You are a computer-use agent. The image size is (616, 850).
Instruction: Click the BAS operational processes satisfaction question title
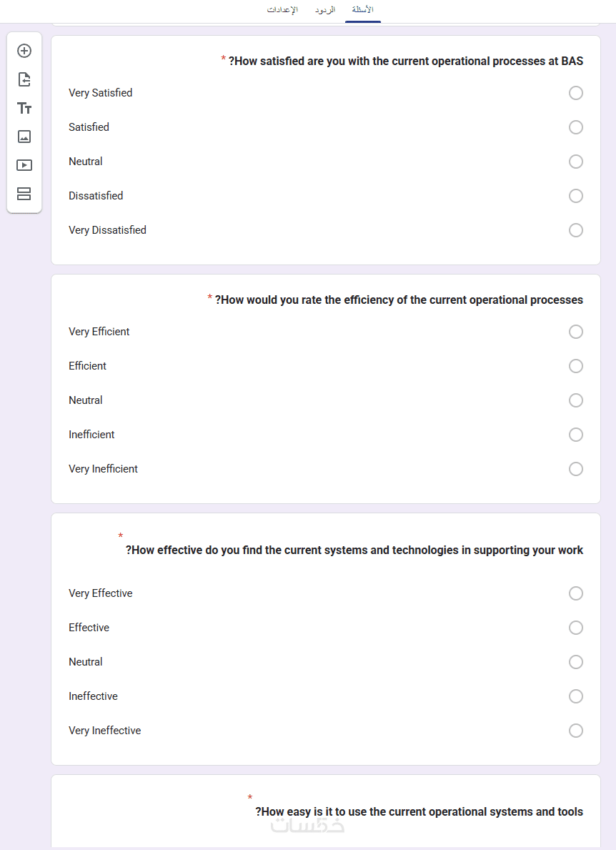click(406, 61)
